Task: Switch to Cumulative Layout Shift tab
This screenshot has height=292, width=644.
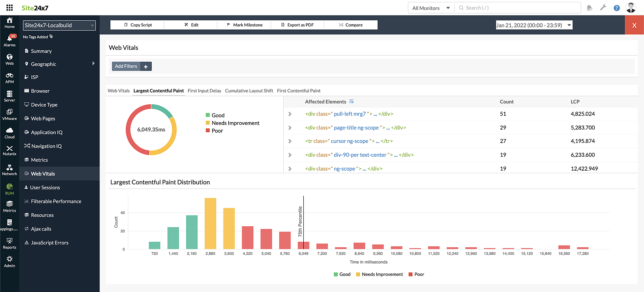Action: point(249,91)
